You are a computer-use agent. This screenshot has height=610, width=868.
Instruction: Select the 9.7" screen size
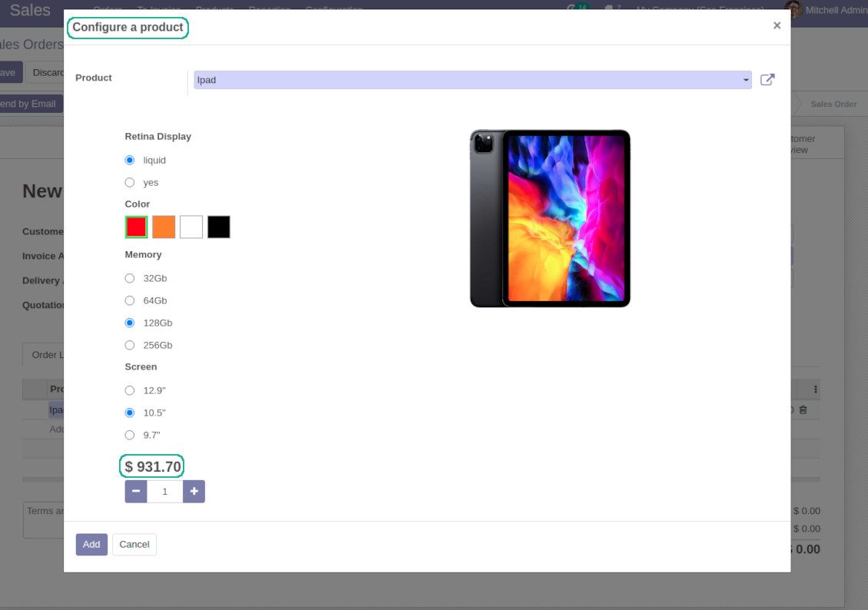130,435
